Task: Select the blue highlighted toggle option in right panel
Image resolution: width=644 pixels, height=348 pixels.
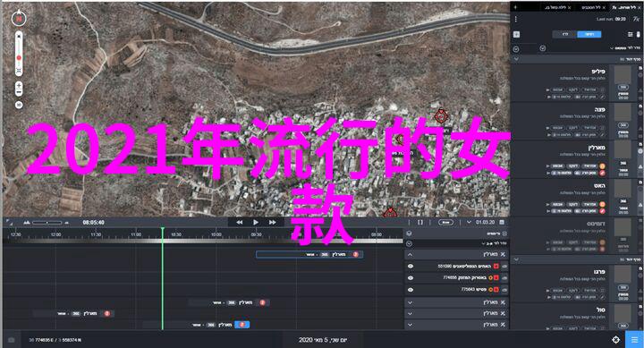Action: (x=589, y=34)
